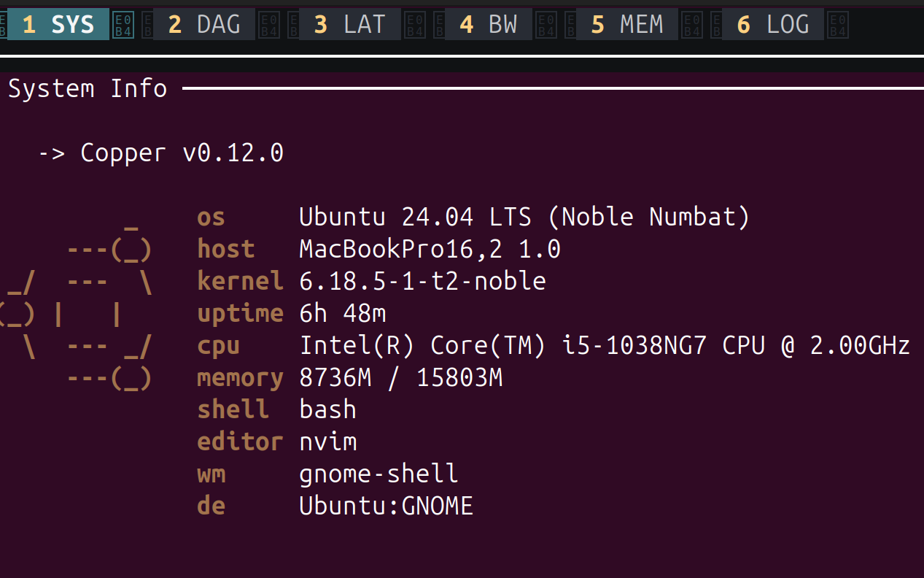924x578 pixels.
Task: Open the DAG tab
Action: point(204,24)
